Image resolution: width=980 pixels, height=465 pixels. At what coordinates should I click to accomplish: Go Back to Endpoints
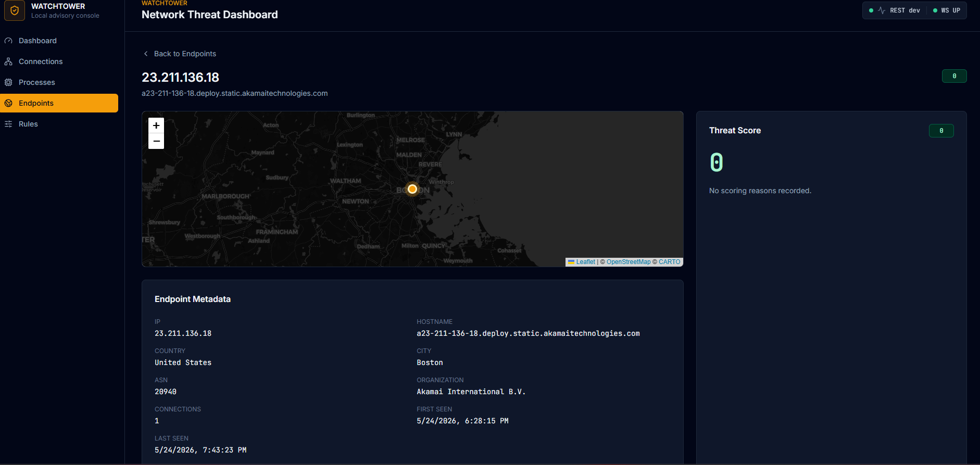point(179,54)
